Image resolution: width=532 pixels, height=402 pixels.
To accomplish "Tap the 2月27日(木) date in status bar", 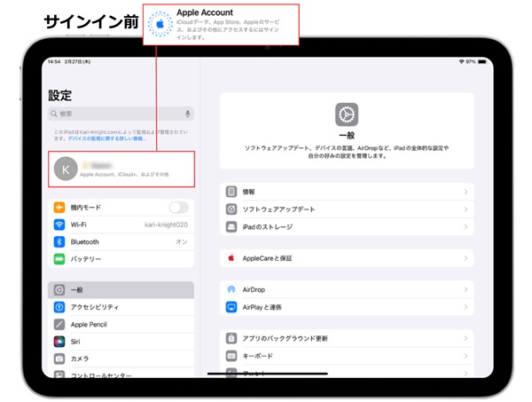I will click(77, 62).
